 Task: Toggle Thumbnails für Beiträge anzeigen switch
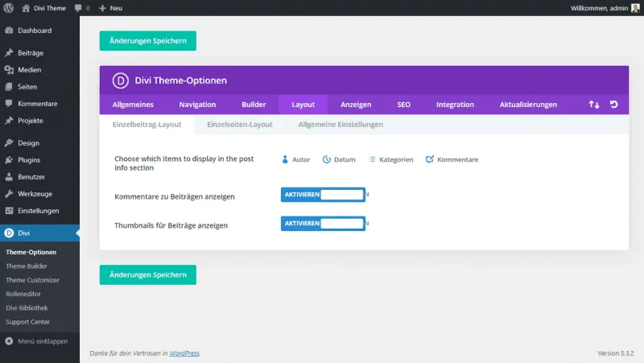(324, 224)
